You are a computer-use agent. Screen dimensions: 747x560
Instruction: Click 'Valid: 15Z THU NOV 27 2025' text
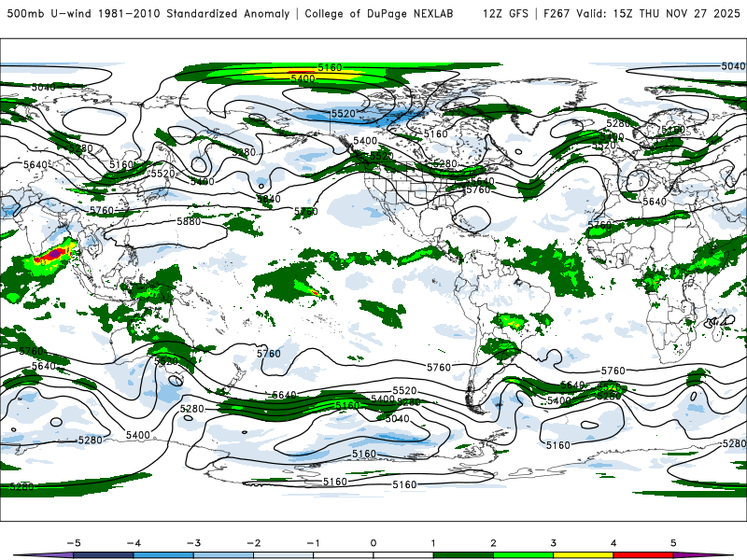pyautogui.click(x=658, y=13)
